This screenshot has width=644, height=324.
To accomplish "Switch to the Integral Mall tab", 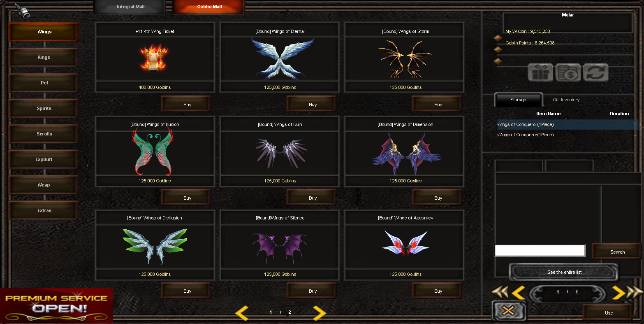I will click(x=130, y=7).
